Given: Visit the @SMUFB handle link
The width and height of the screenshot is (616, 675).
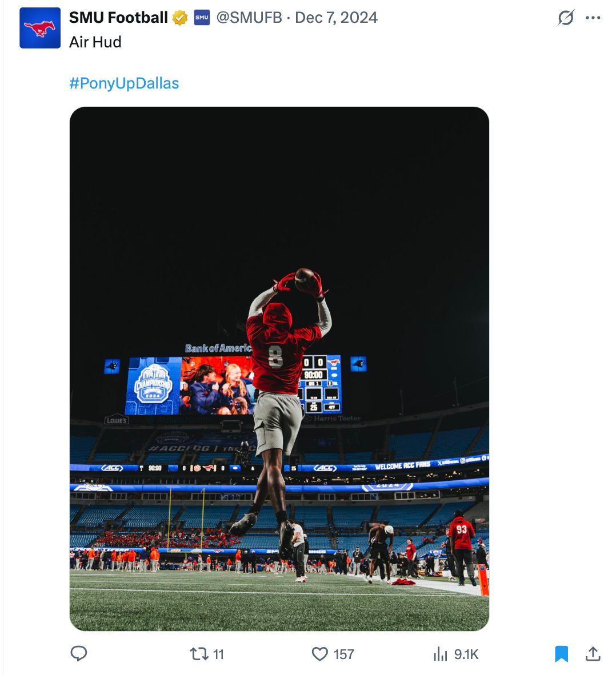Looking at the screenshot, I should tap(249, 18).
